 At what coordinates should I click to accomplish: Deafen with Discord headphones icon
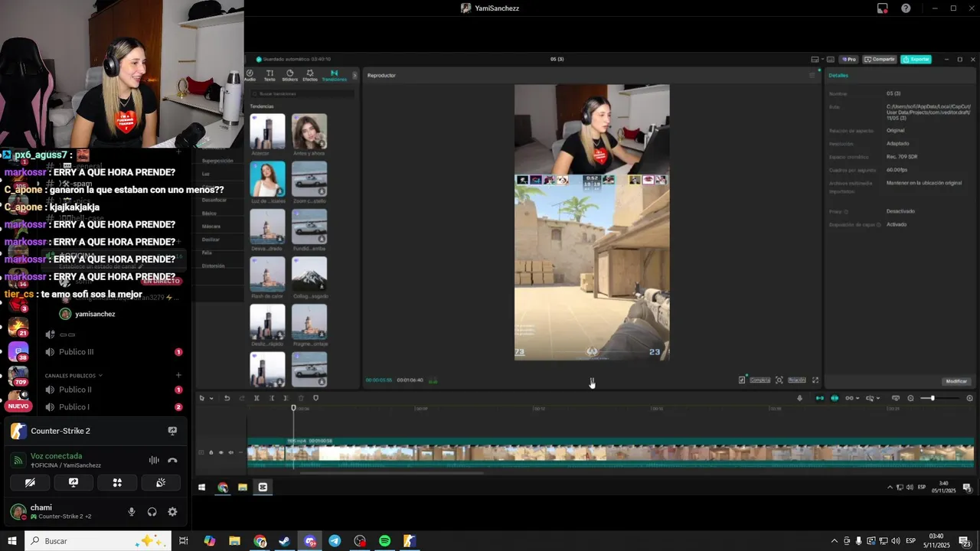coord(152,512)
